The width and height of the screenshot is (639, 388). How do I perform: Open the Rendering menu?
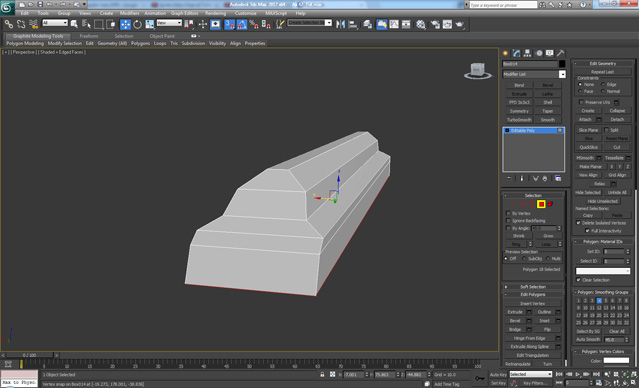[216, 13]
